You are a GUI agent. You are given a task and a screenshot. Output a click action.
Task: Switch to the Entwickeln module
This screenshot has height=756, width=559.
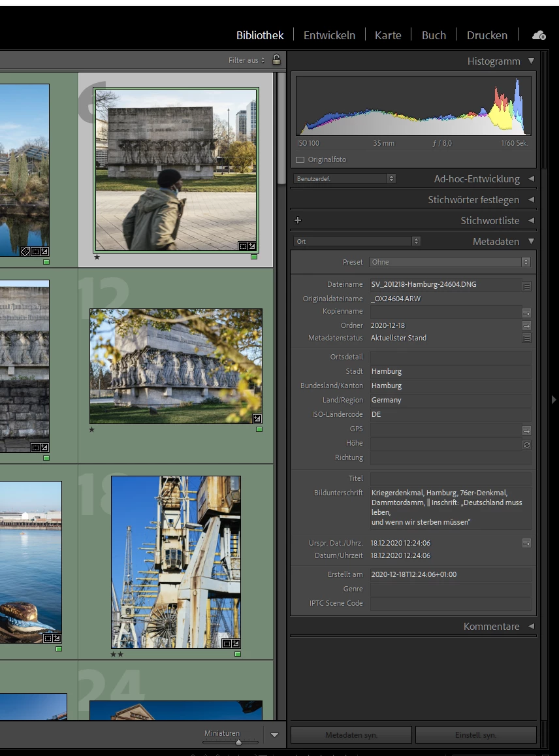(329, 35)
